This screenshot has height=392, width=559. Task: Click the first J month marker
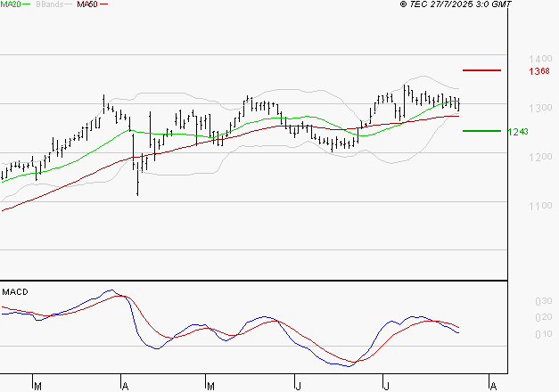point(297,385)
